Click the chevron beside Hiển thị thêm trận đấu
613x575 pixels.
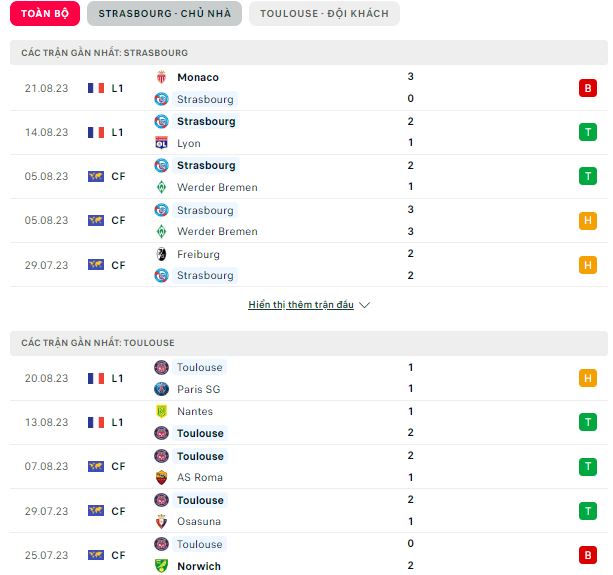click(x=364, y=305)
